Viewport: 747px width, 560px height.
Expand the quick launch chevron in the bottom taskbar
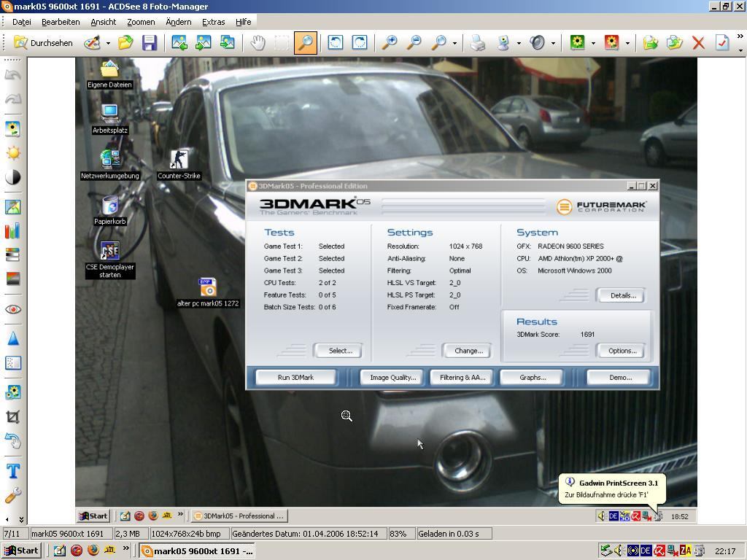click(125, 548)
